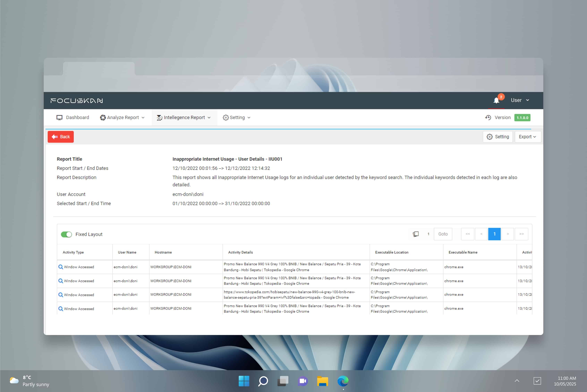The width and height of the screenshot is (587, 392).
Task: Open File Explorer from taskbar
Action: click(322, 381)
